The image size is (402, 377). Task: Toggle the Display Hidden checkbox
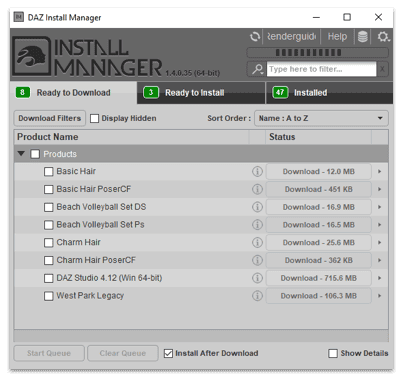(x=95, y=118)
